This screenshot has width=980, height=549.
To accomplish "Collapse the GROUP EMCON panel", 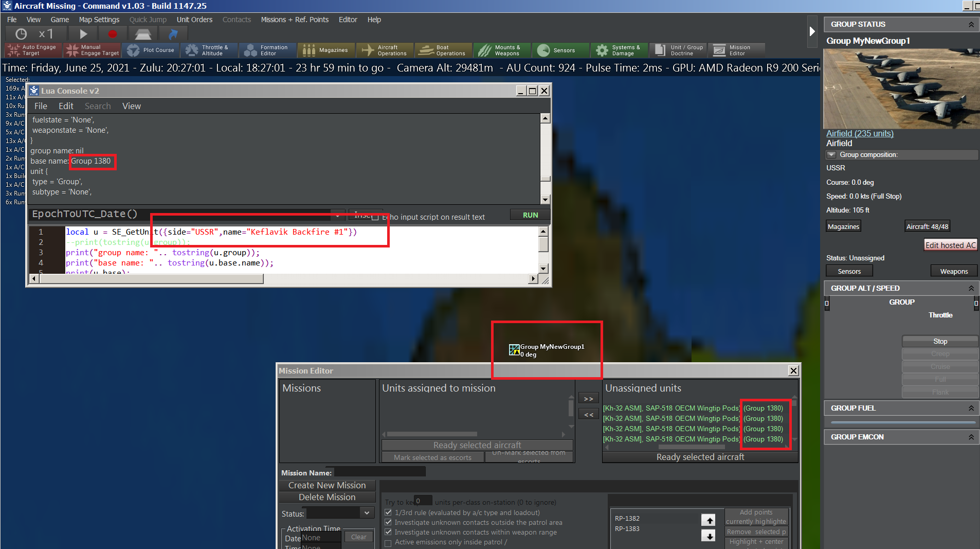I will pyautogui.click(x=971, y=437).
